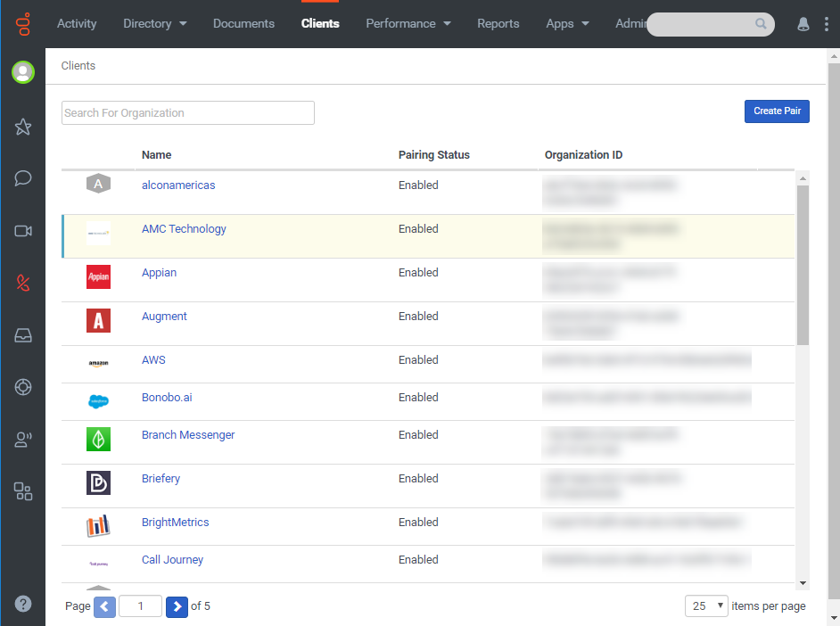Open the Help question mark icon
The height and width of the screenshot is (626, 840).
pos(23,604)
